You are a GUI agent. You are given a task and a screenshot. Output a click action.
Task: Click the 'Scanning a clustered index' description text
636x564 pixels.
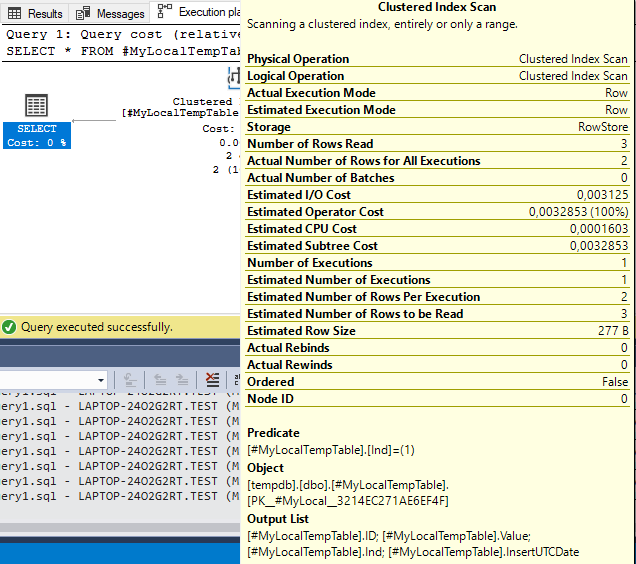[x=382, y=24]
